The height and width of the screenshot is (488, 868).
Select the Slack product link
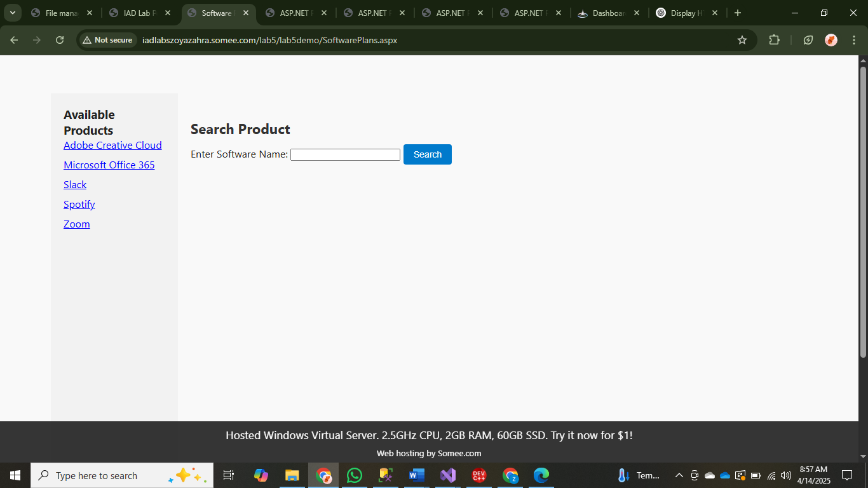coord(75,184)
